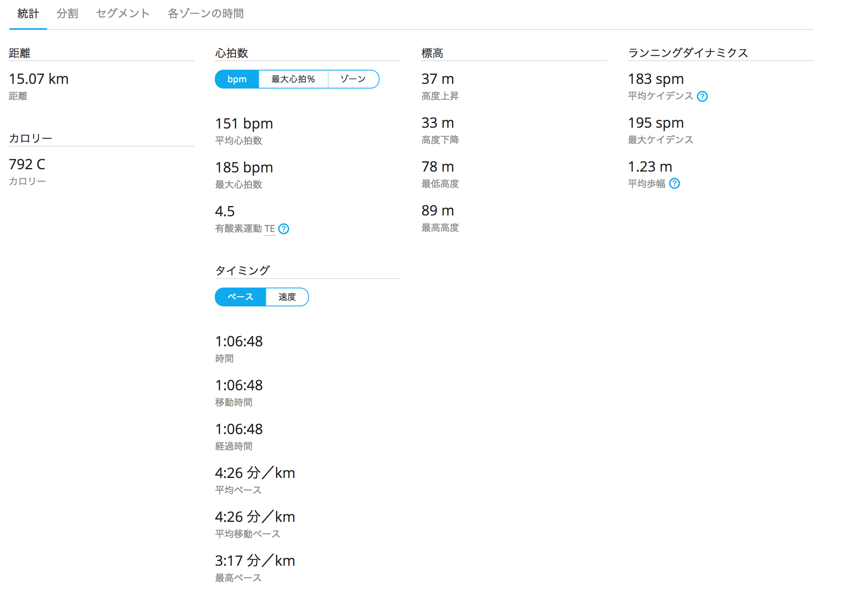Click the 有酸素運動 TE label
The height and width of the screenshot is (601, 868).
(245, 228)
